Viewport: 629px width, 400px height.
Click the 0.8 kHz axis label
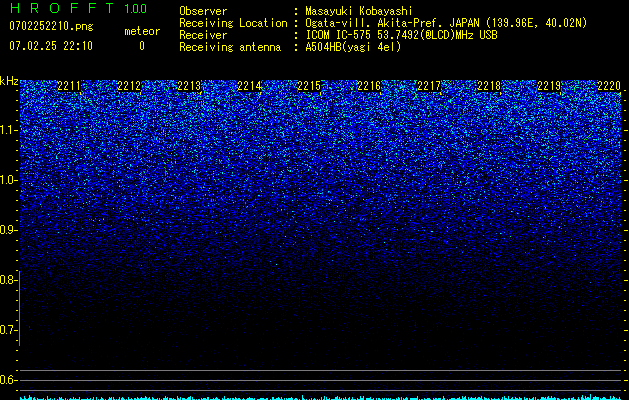8,280
